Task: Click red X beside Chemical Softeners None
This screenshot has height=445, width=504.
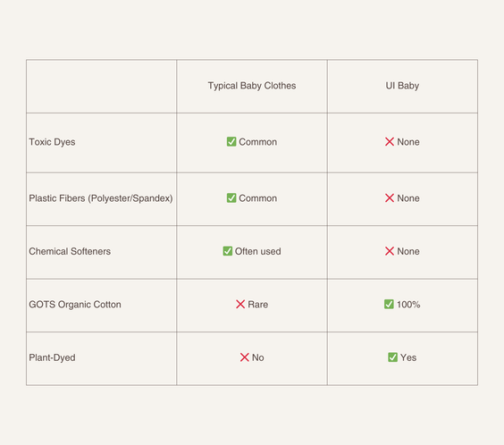Action: (x=390, y=251)
